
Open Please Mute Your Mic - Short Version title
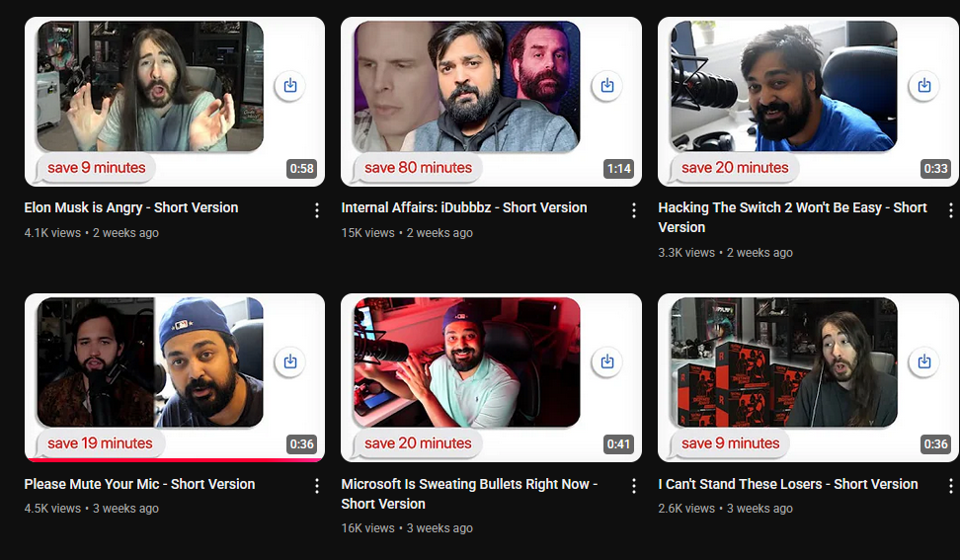[x=139, y=484]
